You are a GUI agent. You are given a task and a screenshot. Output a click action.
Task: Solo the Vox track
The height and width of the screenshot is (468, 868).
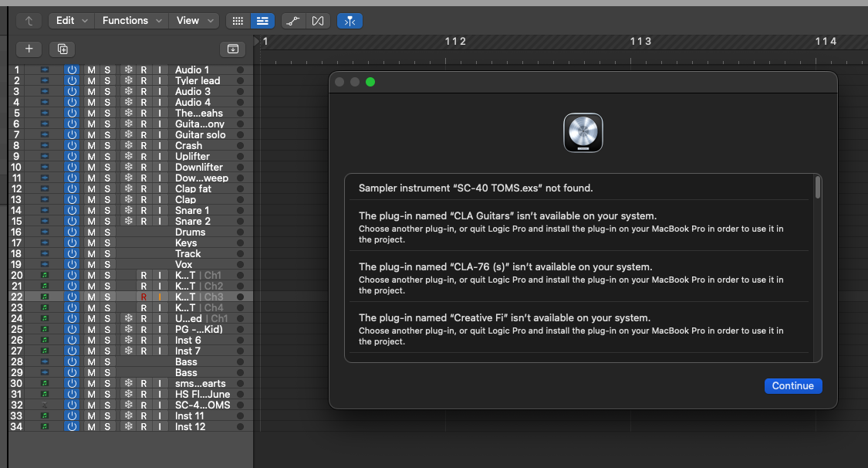point(107,264)
